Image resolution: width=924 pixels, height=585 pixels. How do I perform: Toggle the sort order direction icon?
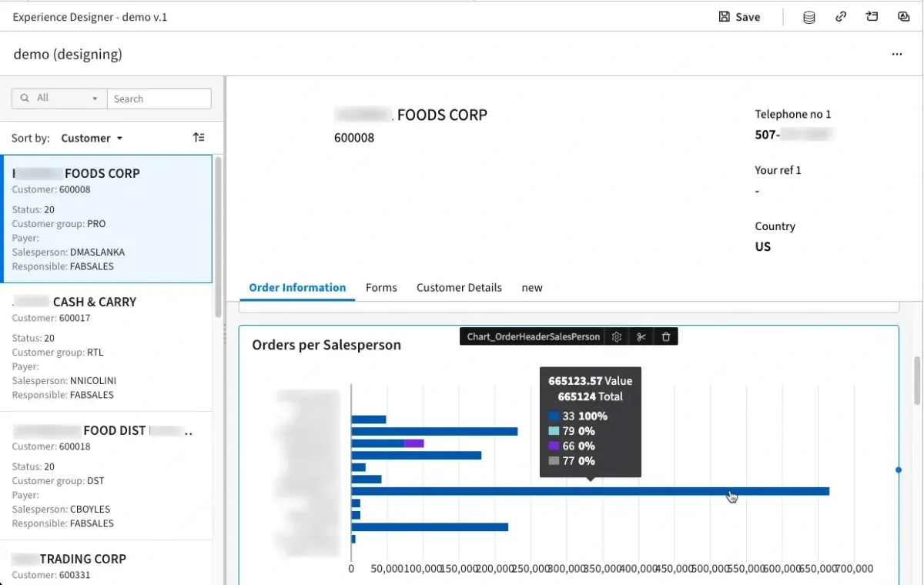coord(199,138)
